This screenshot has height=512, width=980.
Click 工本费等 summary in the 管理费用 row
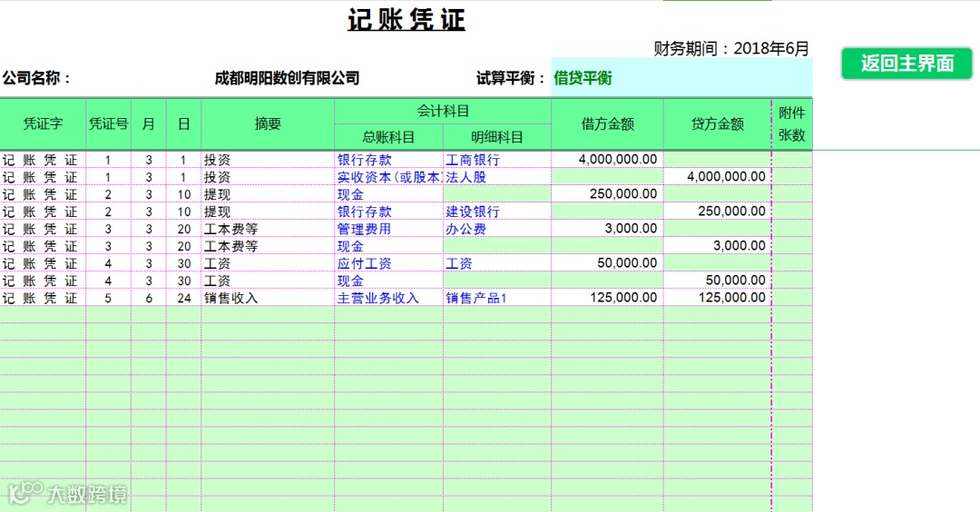268,229
